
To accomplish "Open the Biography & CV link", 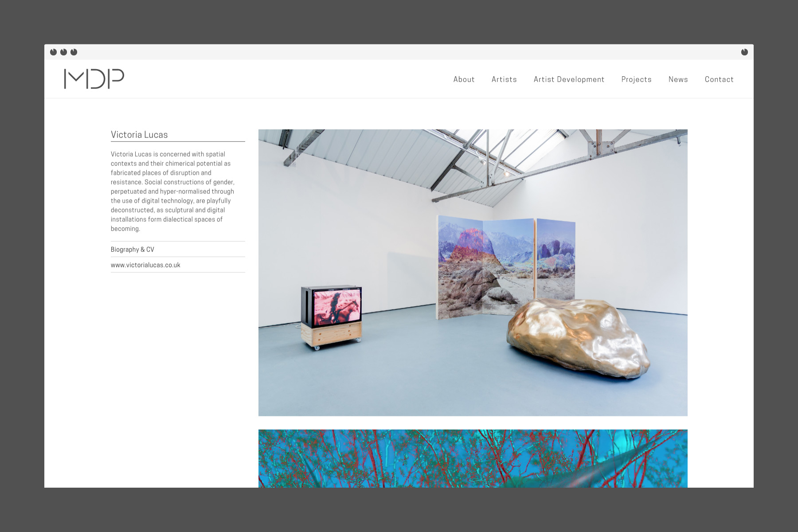I will click(133, 250).
